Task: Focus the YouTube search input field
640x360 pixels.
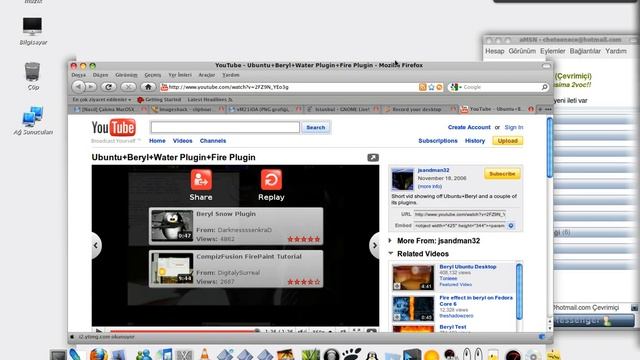Action: pyautogui.click(x=225, y=127)
